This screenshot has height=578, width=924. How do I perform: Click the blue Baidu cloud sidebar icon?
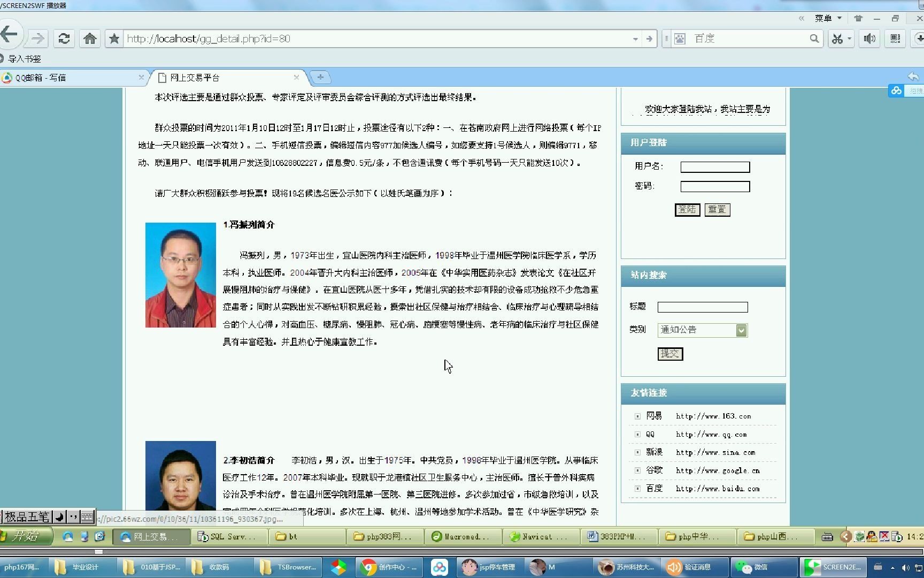click(x=896, y=91)
